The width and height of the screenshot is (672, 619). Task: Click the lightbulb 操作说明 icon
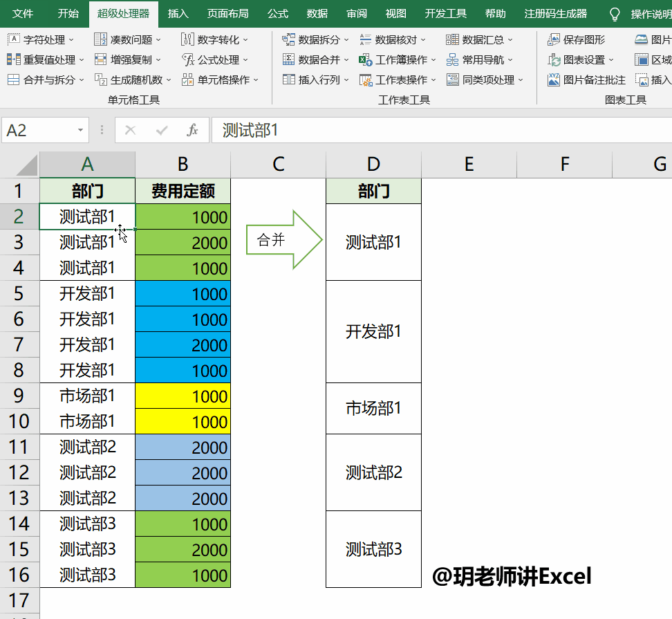[615, 14]
